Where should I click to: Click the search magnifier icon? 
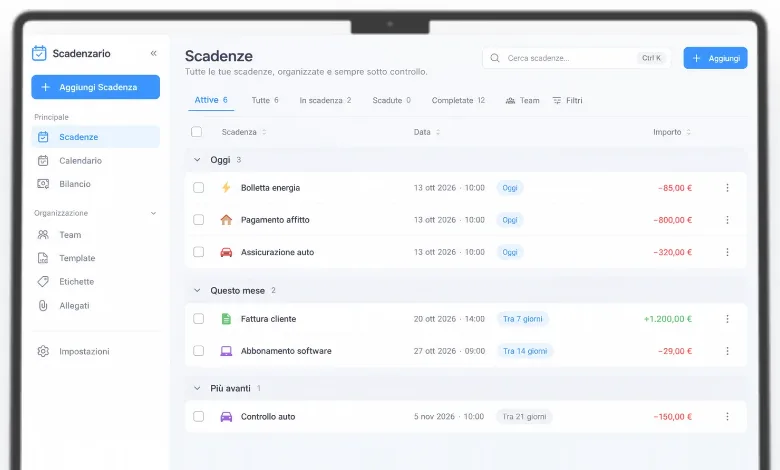pos(495,58)
